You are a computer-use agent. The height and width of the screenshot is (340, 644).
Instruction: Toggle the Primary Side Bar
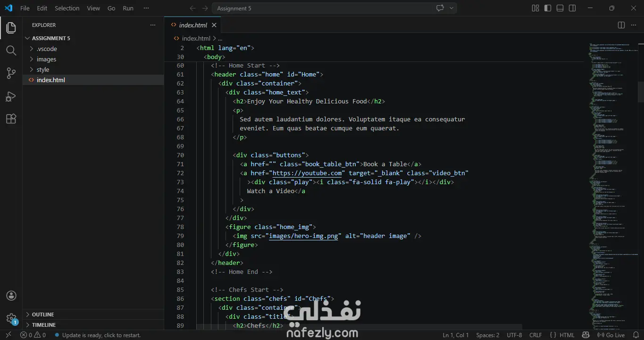(x=548, y=8)
